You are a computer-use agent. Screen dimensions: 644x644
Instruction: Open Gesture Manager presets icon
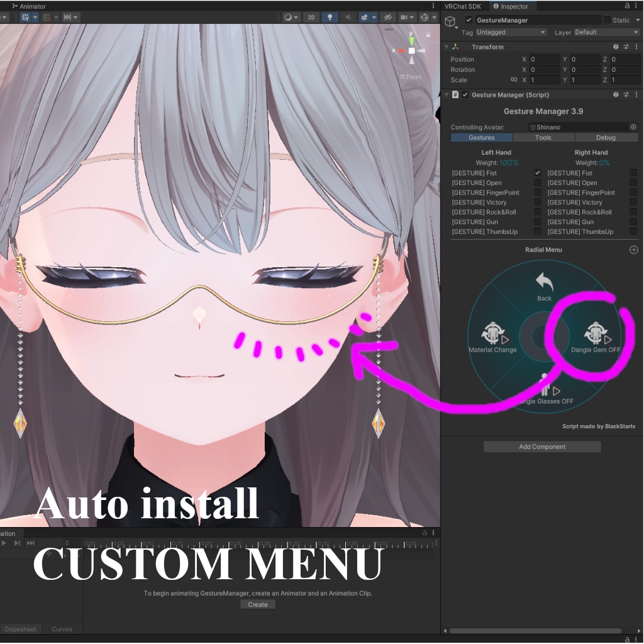(x=626, y=94)
